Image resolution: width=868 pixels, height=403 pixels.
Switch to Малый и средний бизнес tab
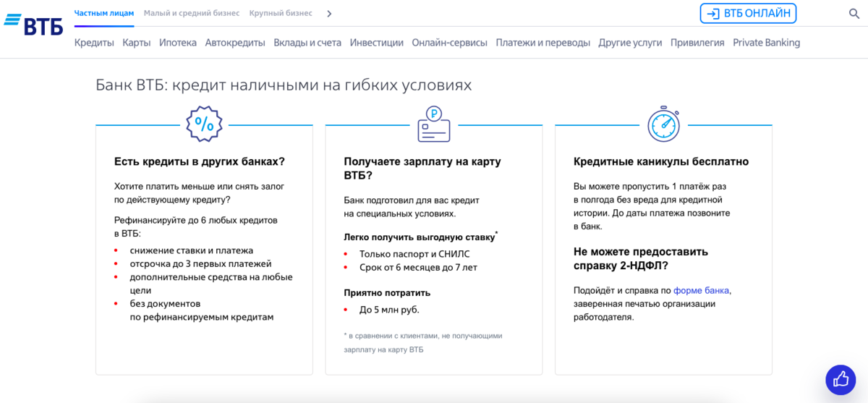tap(192, 13)
